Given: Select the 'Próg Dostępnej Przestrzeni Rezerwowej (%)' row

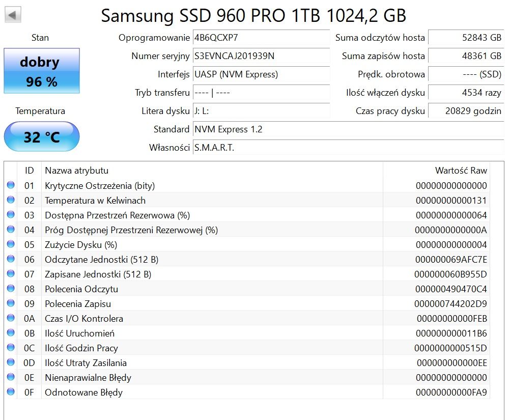Looking at the screenshot, I should pos(247,230).
